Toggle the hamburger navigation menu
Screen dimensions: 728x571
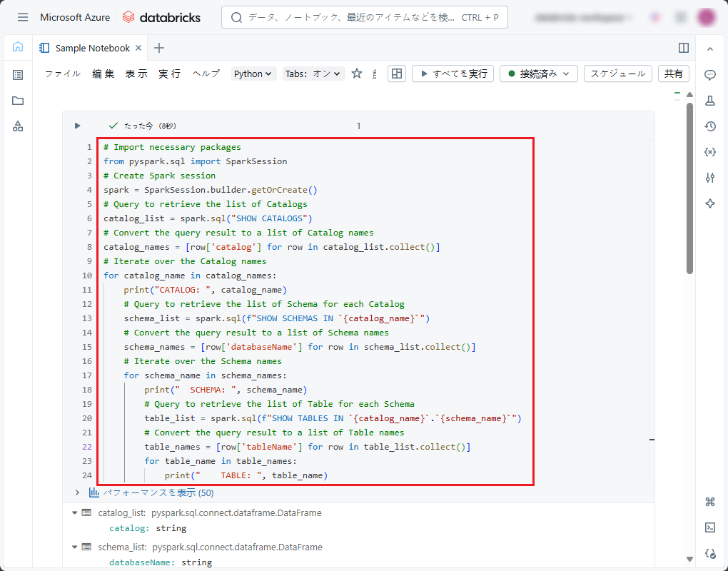[x=23, y=17]
